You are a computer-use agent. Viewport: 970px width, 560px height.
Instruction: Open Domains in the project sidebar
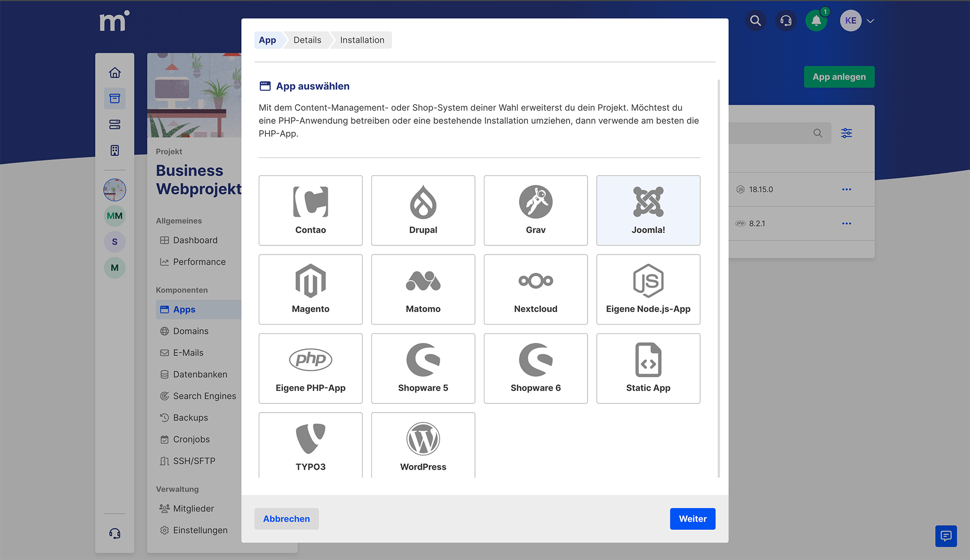(190, 331)
